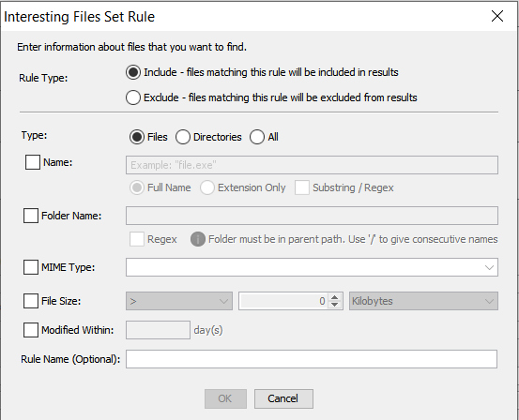Image resolution: width=519 pixels, height=420 pixels.
Task: Click the OK button
Action: tap(225, 398)
